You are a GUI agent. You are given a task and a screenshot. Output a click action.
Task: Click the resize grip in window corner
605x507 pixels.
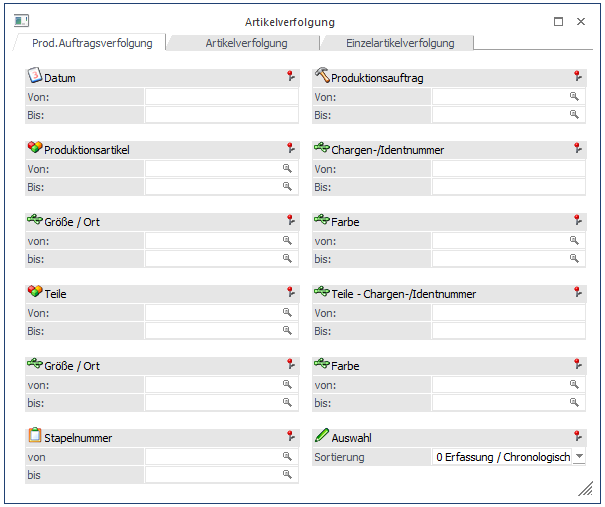coord(585,488)
